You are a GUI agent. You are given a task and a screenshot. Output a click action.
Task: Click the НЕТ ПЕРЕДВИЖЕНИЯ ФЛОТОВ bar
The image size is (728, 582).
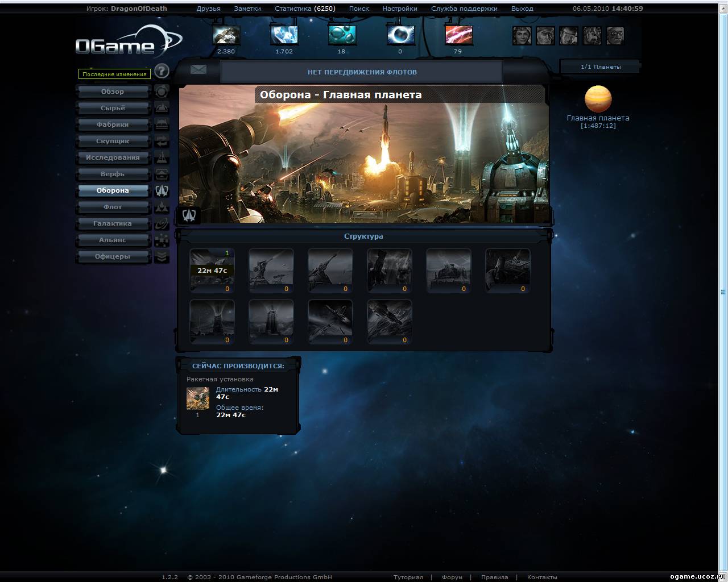pos(362,72)
